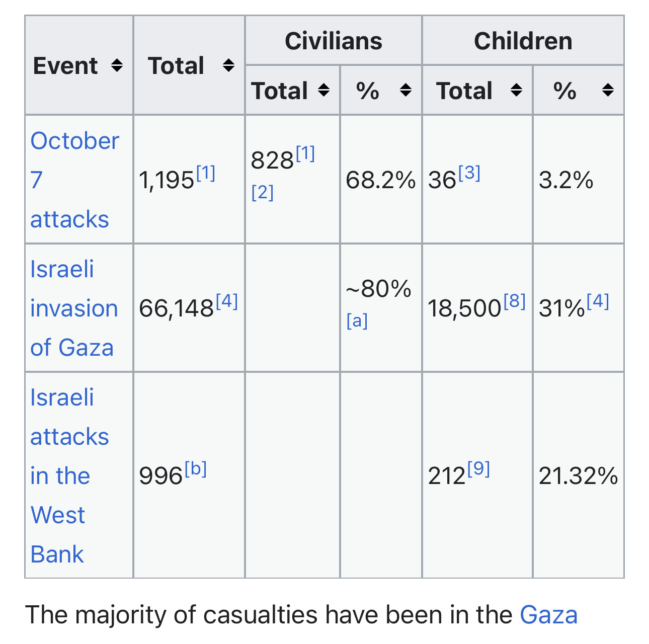Viewport: 649px width, 644px height.
Task: Open Israeli attacks in the West Bank link
Action: (x=69, y=475)
